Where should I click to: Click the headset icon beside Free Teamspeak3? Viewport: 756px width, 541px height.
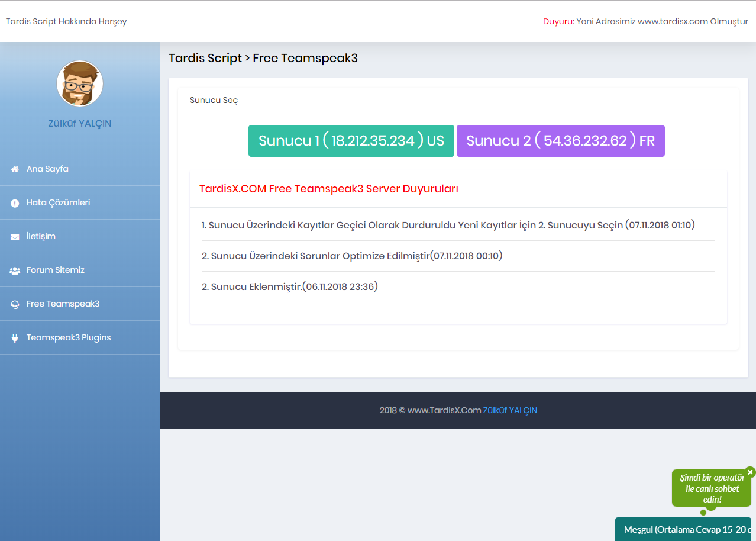pyautogui.click(x=15, y=304)
